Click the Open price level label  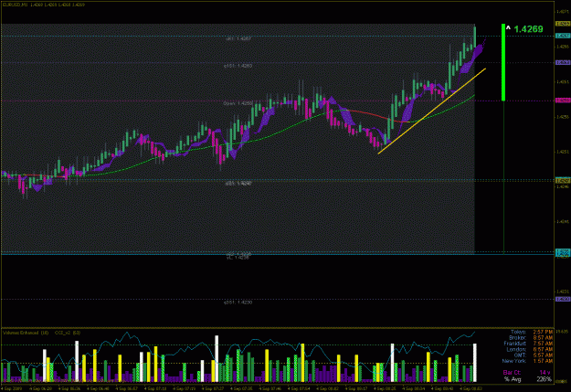238,103
